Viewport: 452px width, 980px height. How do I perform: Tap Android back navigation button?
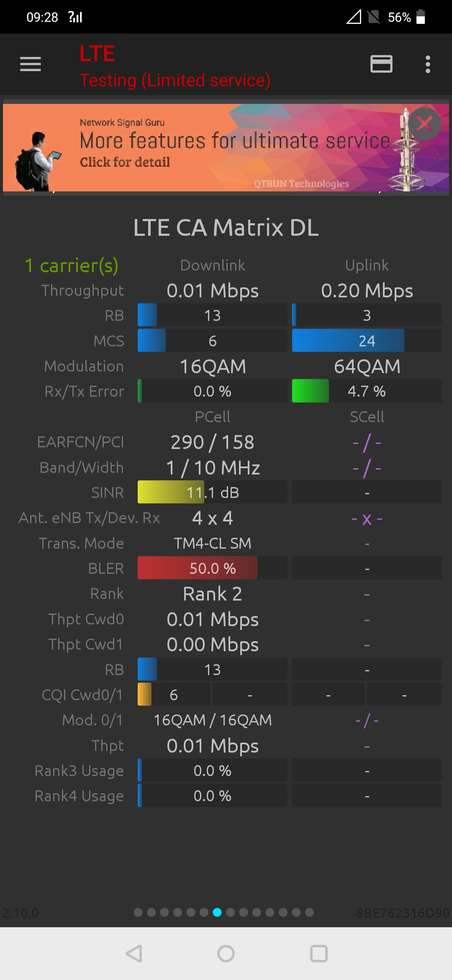[x=134, y=954]
